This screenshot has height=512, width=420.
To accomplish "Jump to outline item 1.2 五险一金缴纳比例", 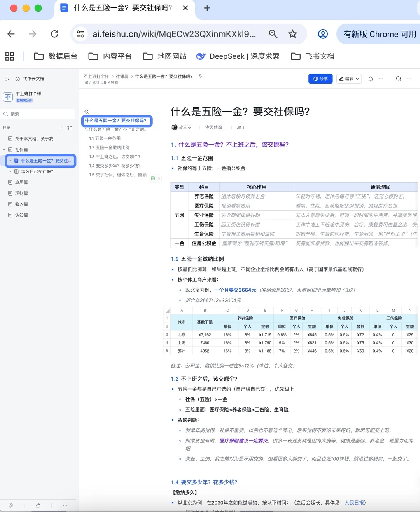I will pos(109,148).
